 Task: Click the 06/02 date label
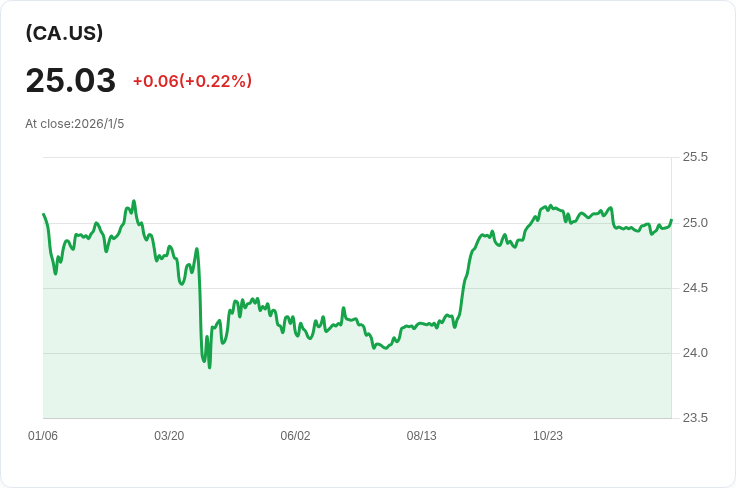tap(295, 436)
